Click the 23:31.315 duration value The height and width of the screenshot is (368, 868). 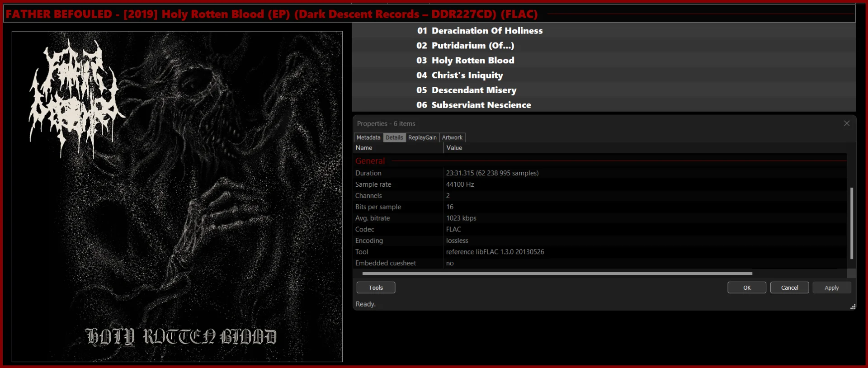(x=492, y=173)
